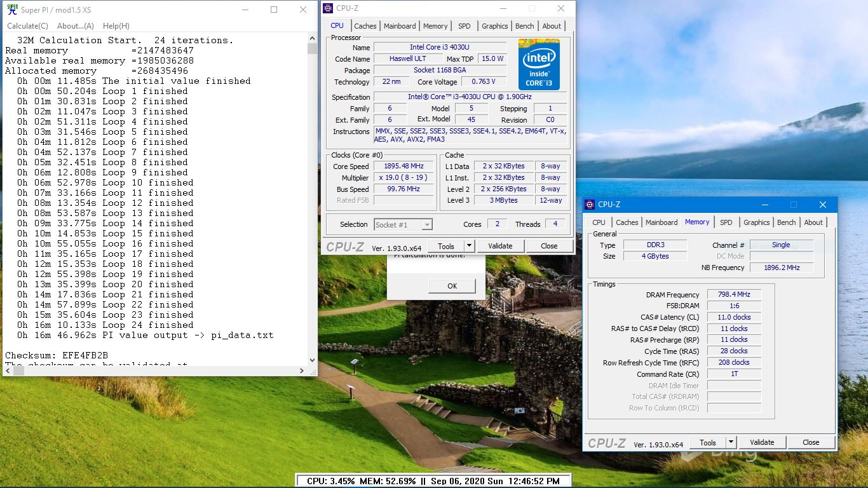Click the DRAM Frequency 798.4 MHz field
This screenshot has width=868, height=488.
pyautogui.click(x=734, y=295)
